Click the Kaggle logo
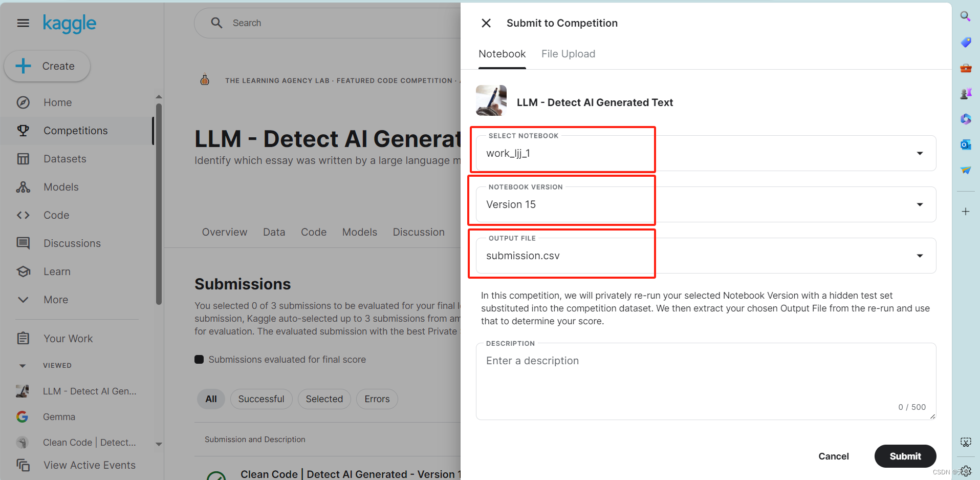This screenshot has height=480, width=980. pos(70,24)
